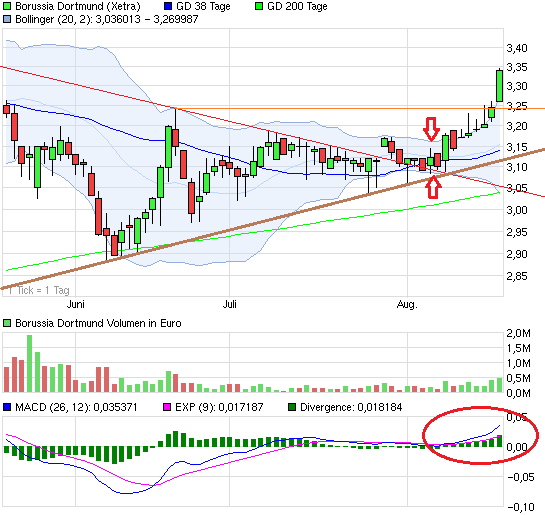This screenshot has height=515, width=545.
Task: Click the 2,0M volume axis label
Action: pos(518,333)
